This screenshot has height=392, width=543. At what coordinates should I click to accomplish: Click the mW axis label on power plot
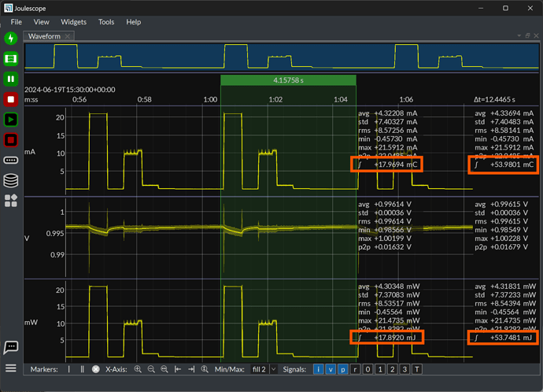coord(31,323)
